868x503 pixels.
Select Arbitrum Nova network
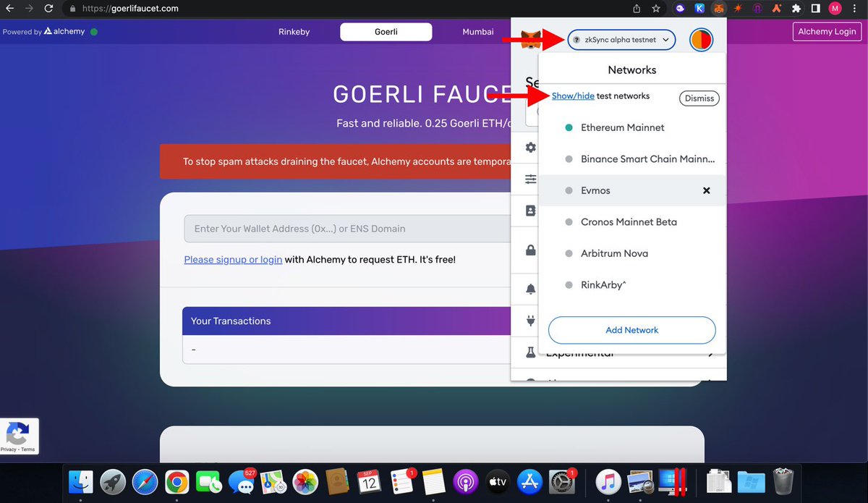pos(632,253)
